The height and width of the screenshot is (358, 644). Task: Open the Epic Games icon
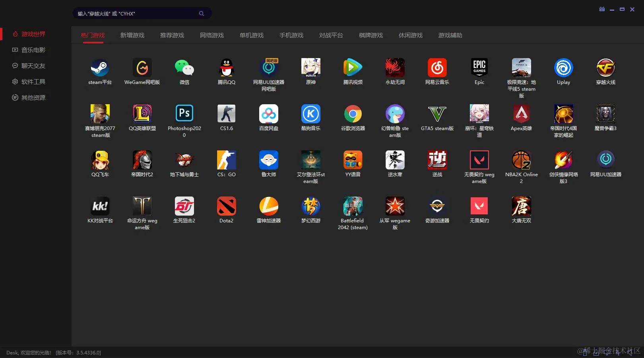click(x=479, y=68)
